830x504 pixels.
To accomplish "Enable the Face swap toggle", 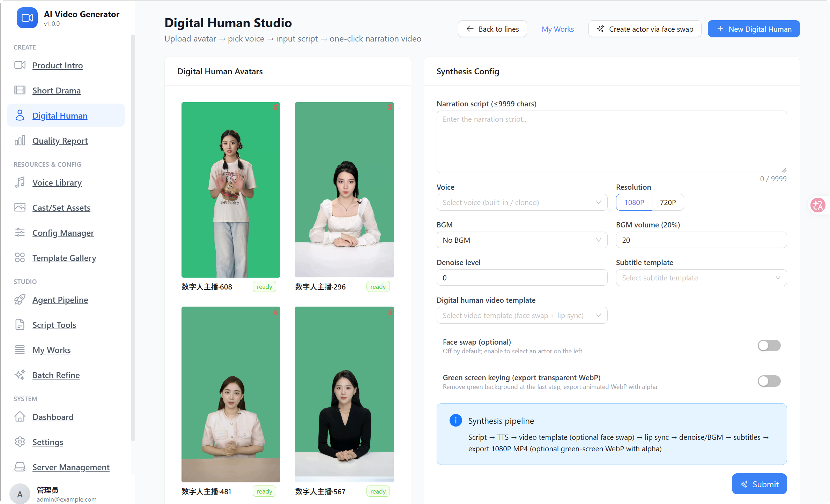I will [x=769, y=346].
